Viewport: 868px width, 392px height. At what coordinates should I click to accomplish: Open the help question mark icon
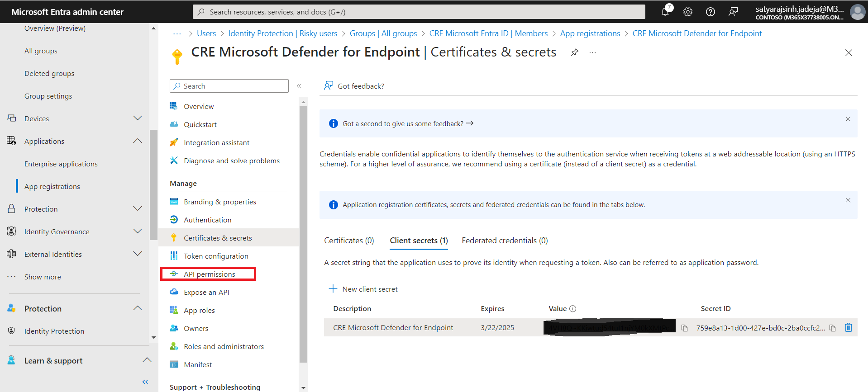(711, 12)
